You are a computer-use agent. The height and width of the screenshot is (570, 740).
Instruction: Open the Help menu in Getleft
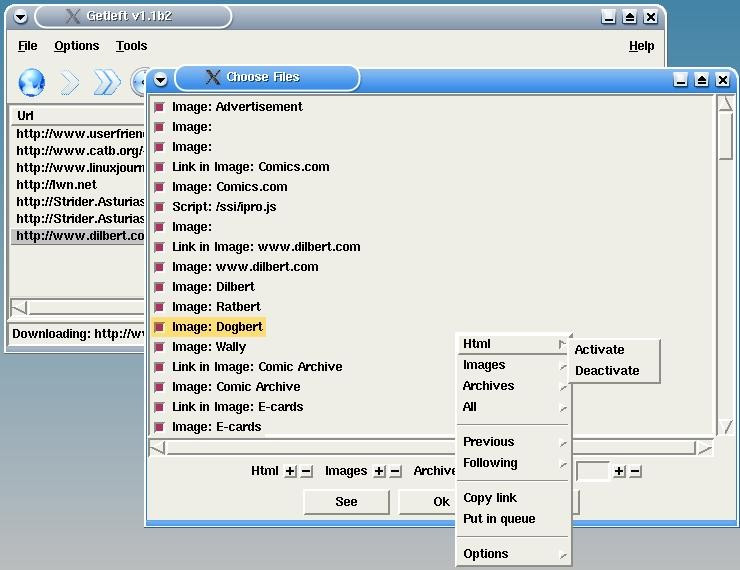coord(641,46)
